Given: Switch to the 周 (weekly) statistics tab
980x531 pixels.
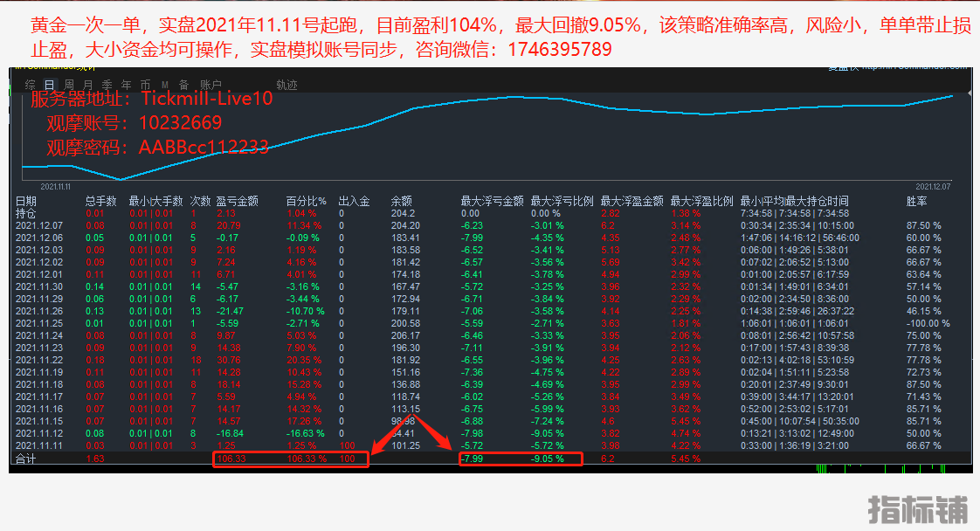Looking at the screenshot, I should [69, 85].
